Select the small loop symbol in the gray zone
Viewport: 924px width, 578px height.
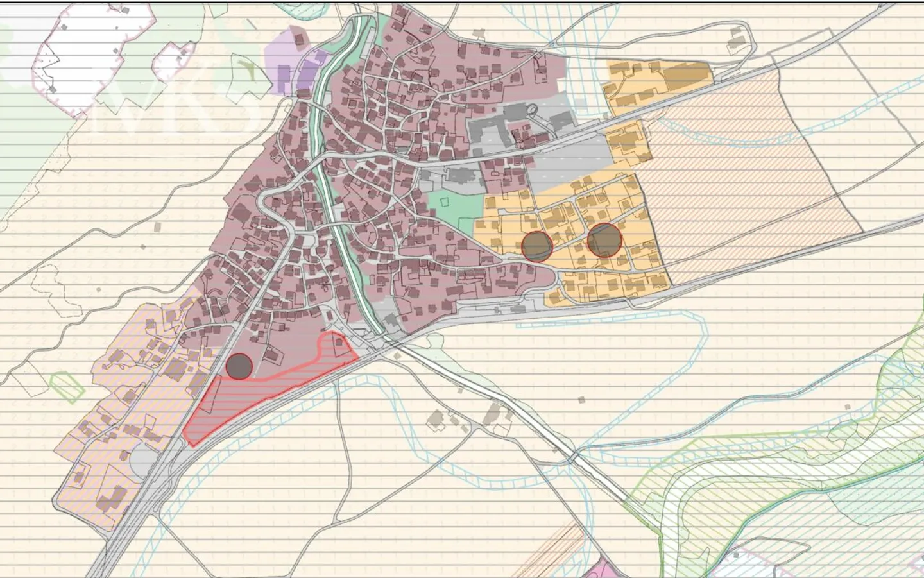533,109
